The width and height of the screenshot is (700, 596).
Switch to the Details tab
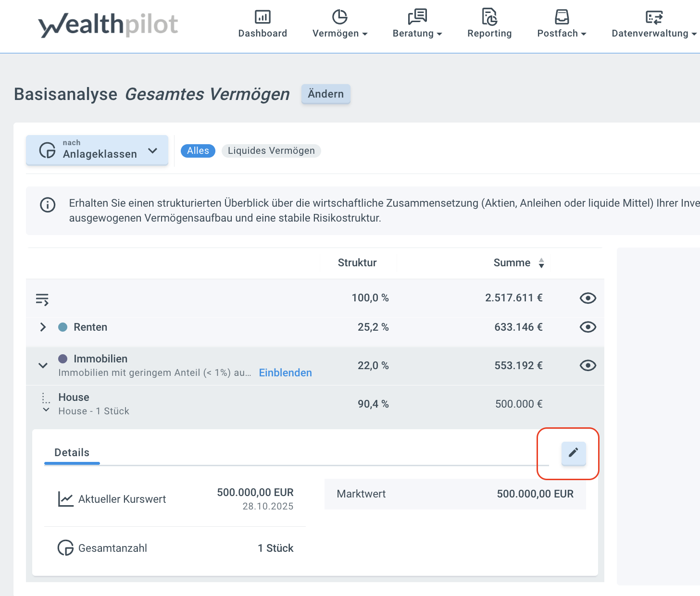[72, 453]
